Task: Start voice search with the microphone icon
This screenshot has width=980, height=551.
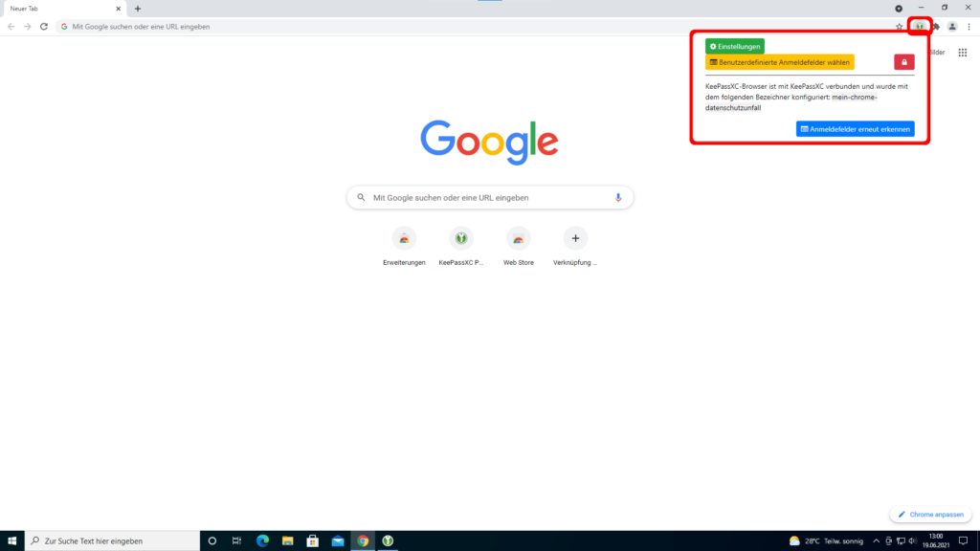Action: [x=618, y=198]
